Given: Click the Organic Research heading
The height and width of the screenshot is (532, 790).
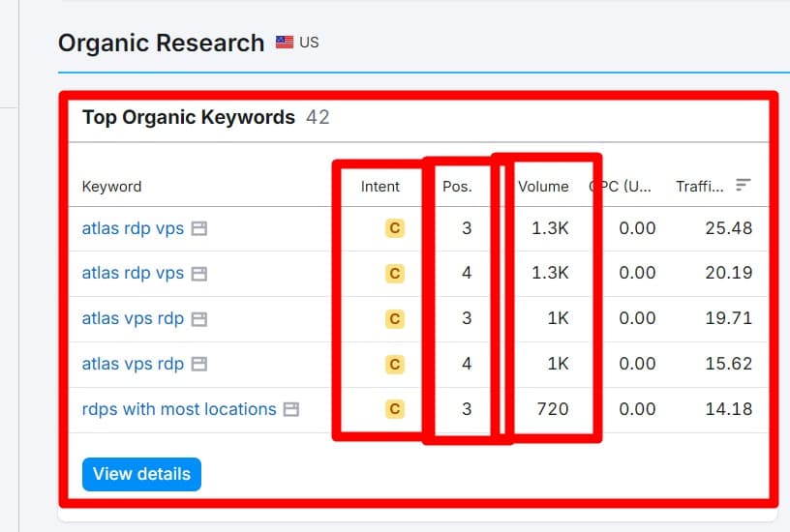Looking at the screenshot, I should coord(162,43).
